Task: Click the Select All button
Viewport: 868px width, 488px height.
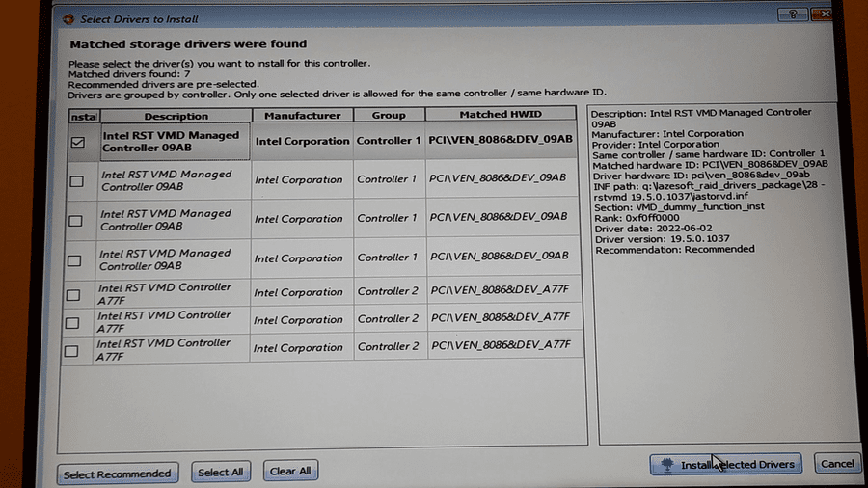Action: point(220,472)
